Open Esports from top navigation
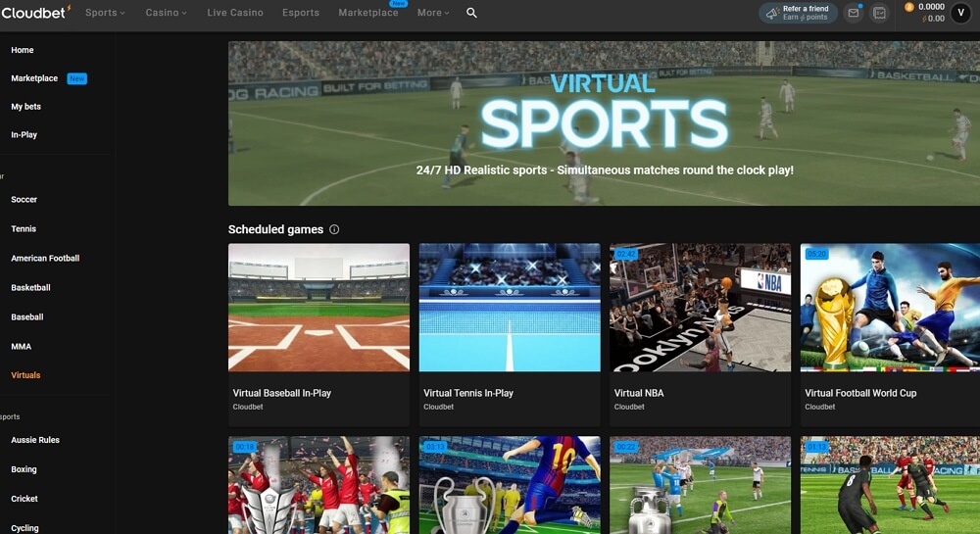The width and height of the screenshot is (980, 534). [301, 13]
